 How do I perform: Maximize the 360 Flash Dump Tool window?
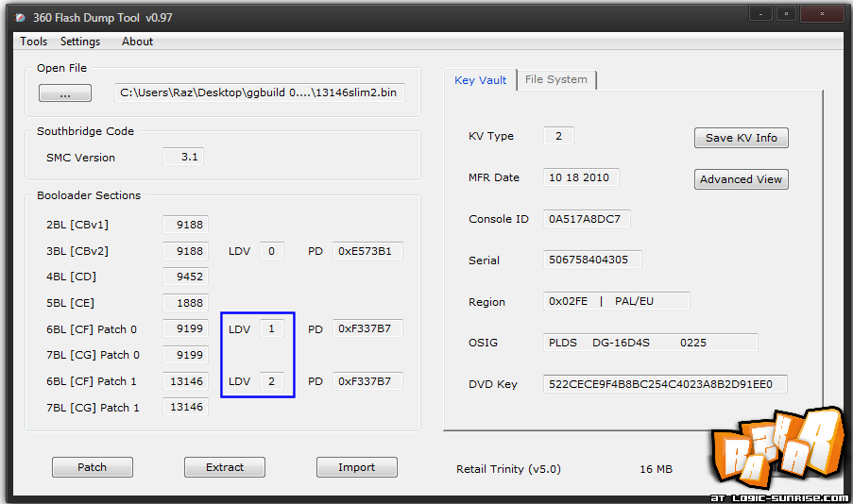click(786, 13)
